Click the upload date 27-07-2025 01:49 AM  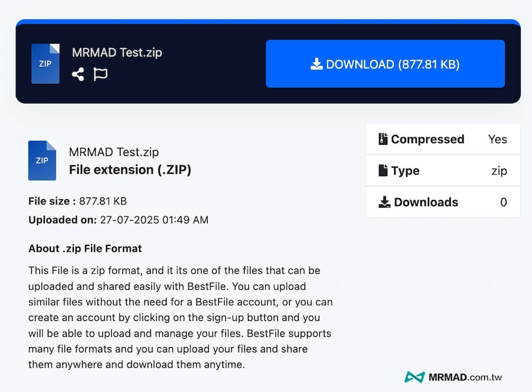coord(154,220)
